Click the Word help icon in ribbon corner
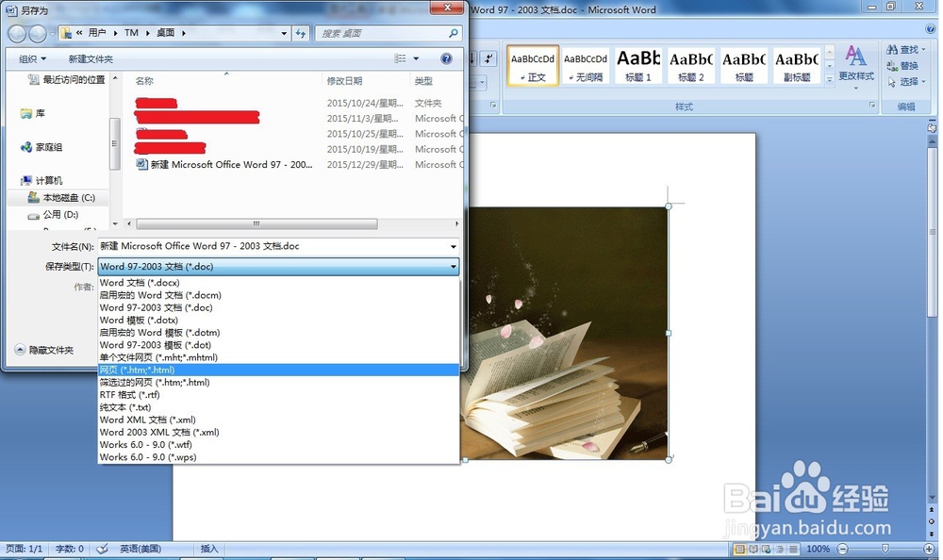Image resolution: width=943 pixels, height=560 pixels. tap(931, 28)
